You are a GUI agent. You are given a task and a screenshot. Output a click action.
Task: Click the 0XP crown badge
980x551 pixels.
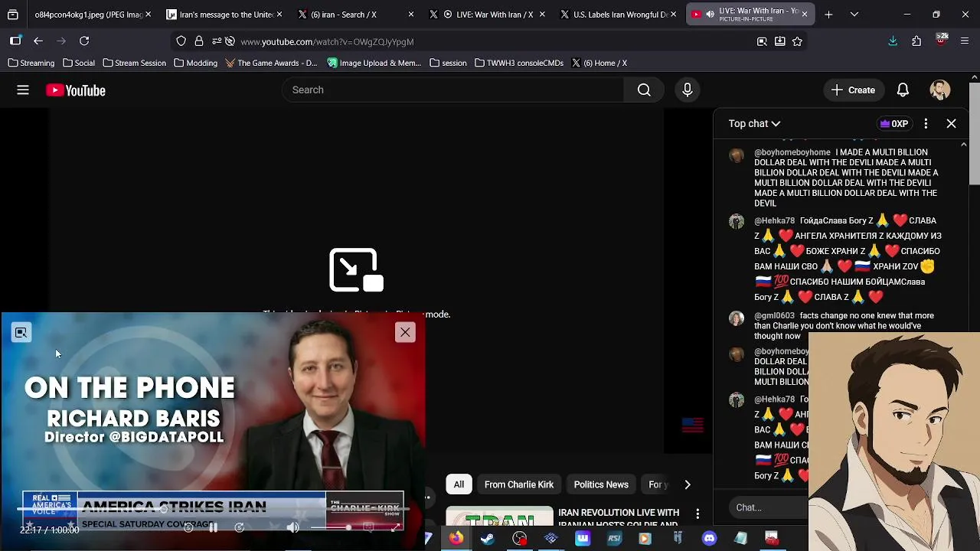click(893, 123)
